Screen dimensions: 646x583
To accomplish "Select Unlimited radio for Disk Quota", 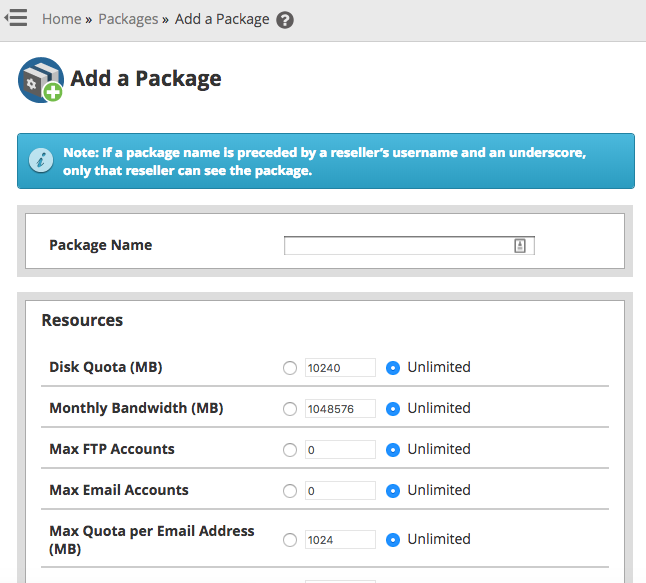I will [x=393, y=368].
